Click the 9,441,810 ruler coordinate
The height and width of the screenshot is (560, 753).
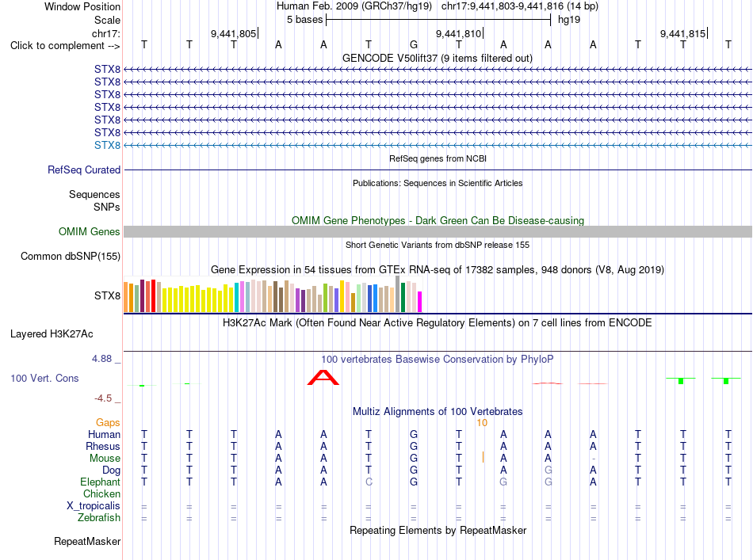point(459,33)
